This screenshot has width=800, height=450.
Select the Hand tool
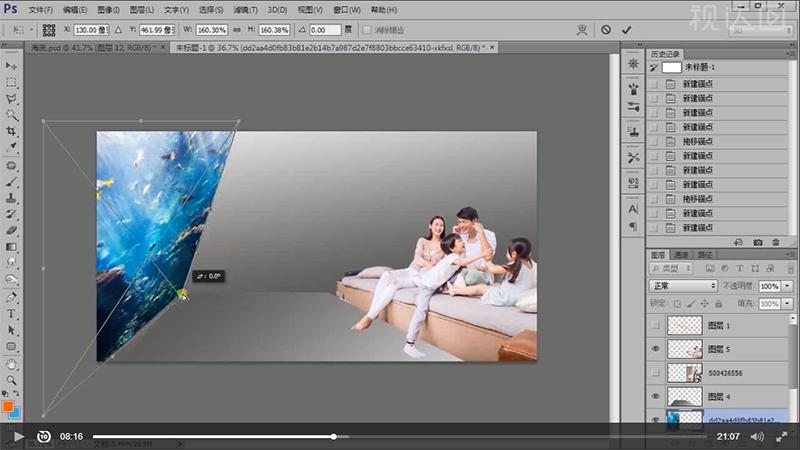pyautogui.click(x=11, y=364)
